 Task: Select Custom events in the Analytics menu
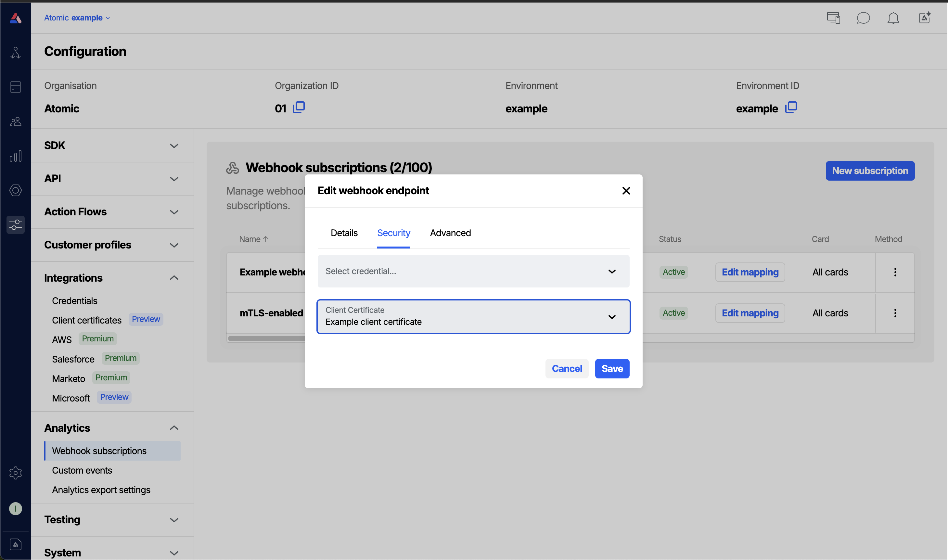coord(82,470)
